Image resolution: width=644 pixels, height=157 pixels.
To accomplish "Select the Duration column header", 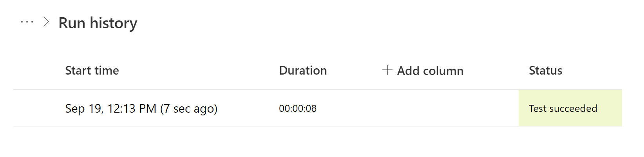I will (303, 71).
